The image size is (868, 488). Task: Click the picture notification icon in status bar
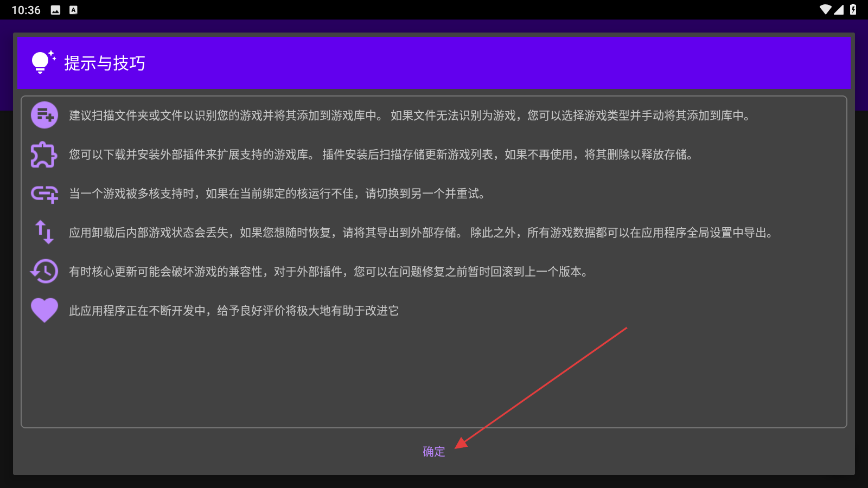(x=56, y=9)
